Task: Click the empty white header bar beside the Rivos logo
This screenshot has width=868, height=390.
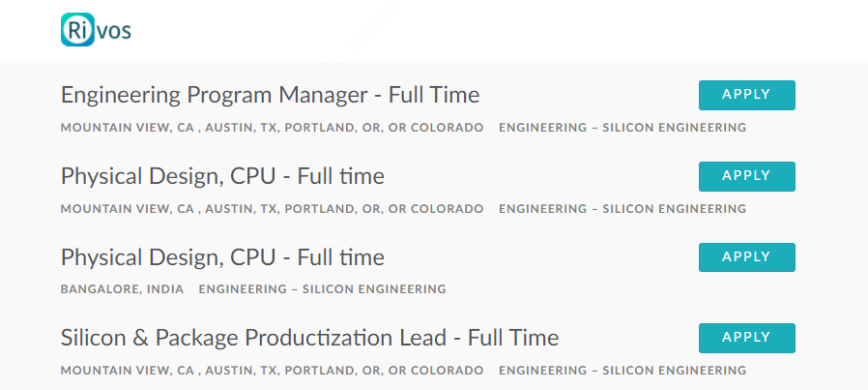Action: point(498,31)
